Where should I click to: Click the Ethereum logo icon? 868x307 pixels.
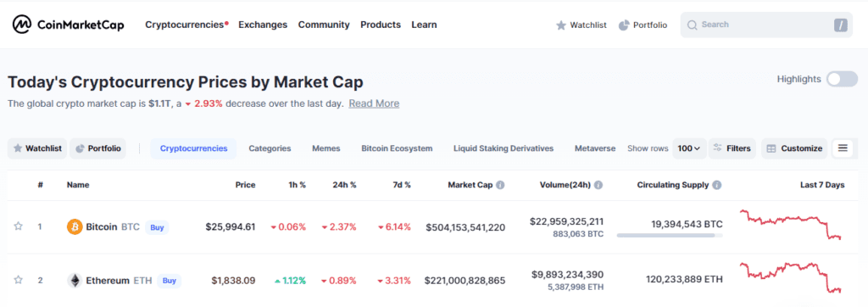(75, 281)
